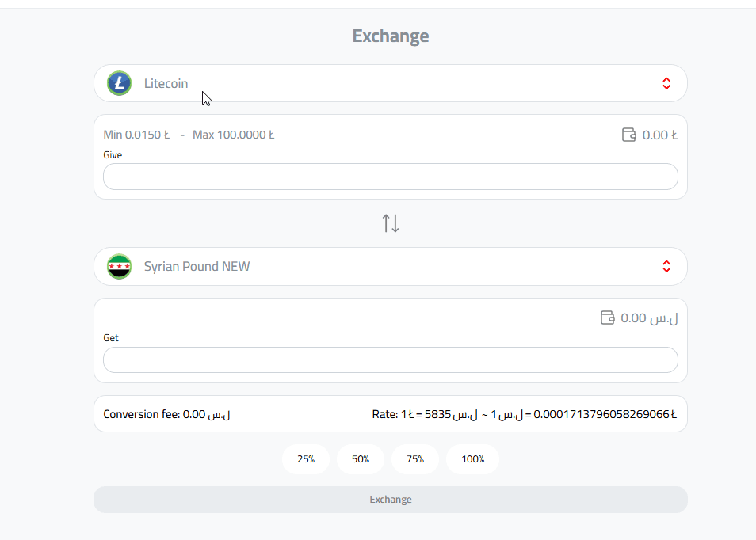Click the Syrian Pound wallet balance icon
756x540 pixels.
608,318
